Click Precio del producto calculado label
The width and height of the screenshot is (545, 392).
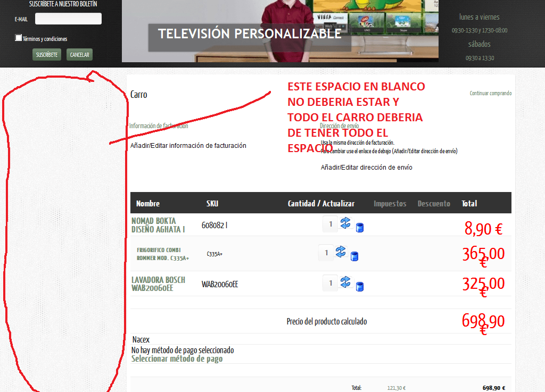(327, 321)
